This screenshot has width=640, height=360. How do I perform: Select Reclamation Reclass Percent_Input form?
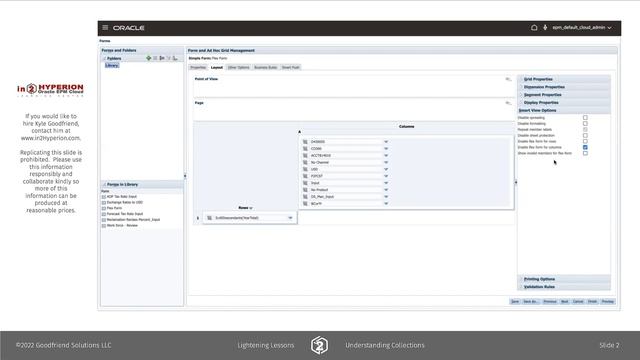pos(133,220)
